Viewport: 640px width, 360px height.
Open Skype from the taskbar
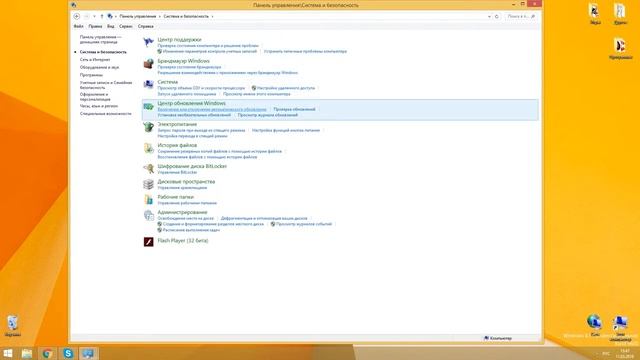[x=68, y=353]
